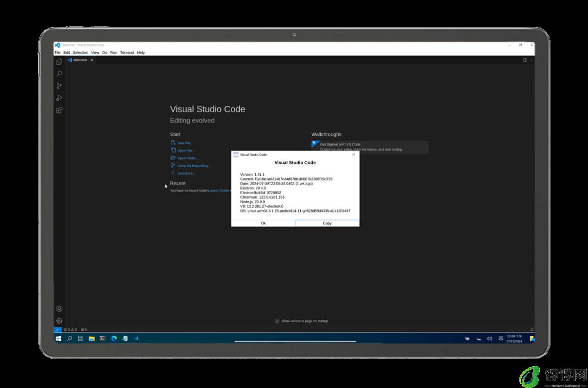Open the editor more actions ellipsis
This screenshot has height=388, width=588.
click(x=531, y=60)
